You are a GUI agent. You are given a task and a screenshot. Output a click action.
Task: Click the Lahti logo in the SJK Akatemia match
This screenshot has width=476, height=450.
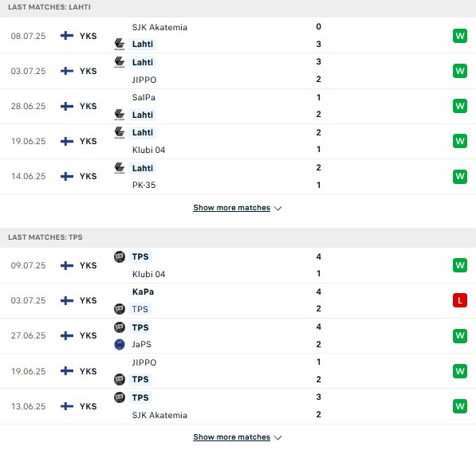click(120, 44)
